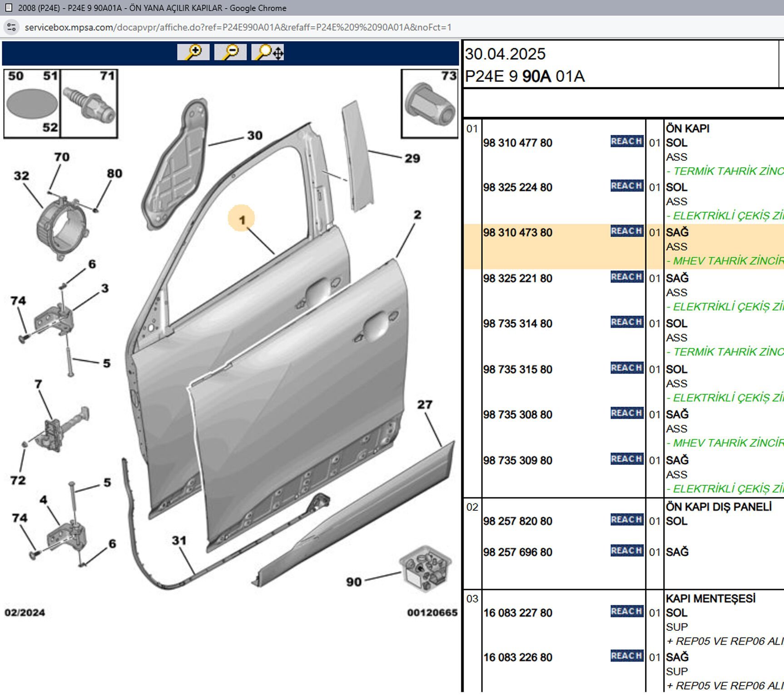Select part number 98 257 696 80
The height and width of the screenshot is (698, 784).
(x=517, y=552)
